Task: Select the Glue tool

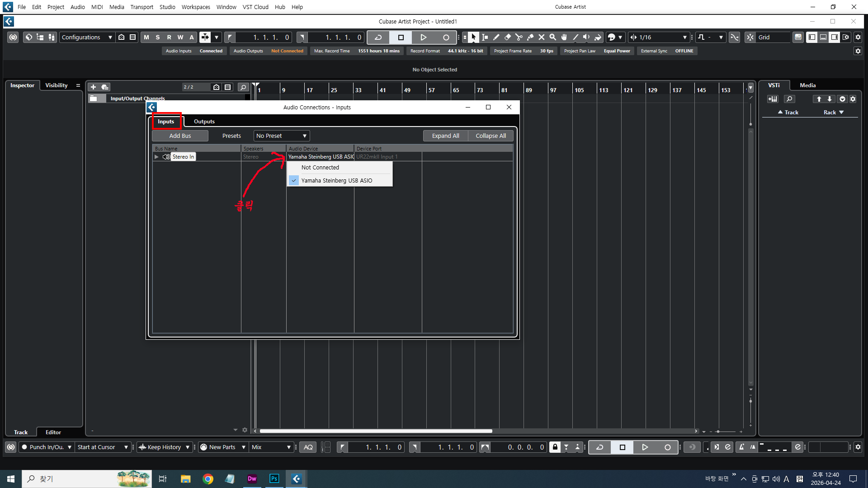Action: pos(530,37)
